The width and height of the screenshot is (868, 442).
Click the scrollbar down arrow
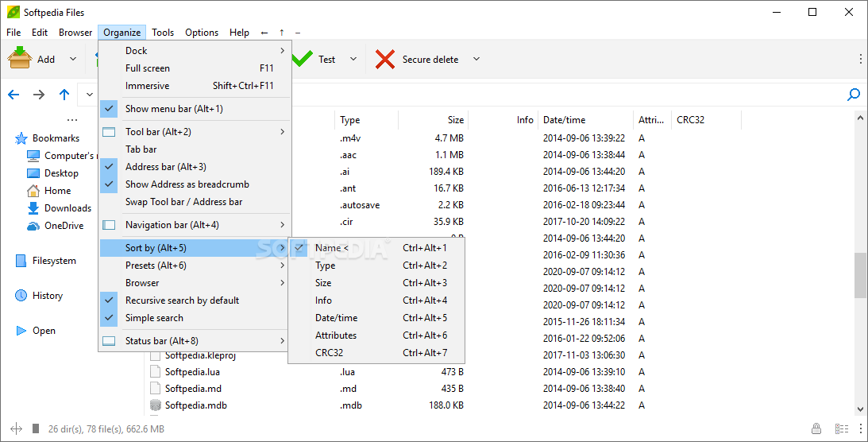pyautogui.click(x=860, y=410)
